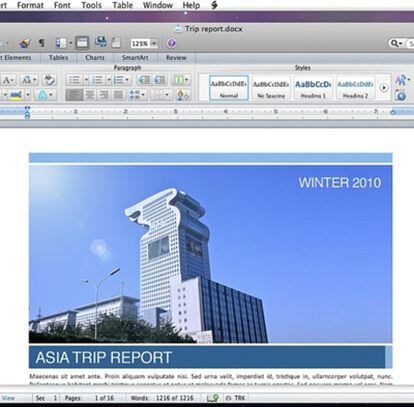Click the Shading paint bucket icon
414x407 pixels.
pos(183,95)
